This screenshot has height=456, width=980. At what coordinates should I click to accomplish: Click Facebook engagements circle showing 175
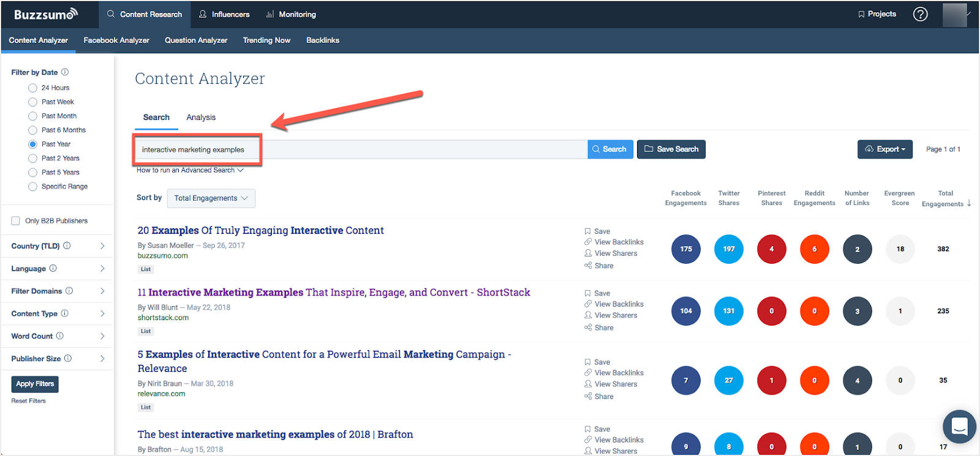pos(686,249)
